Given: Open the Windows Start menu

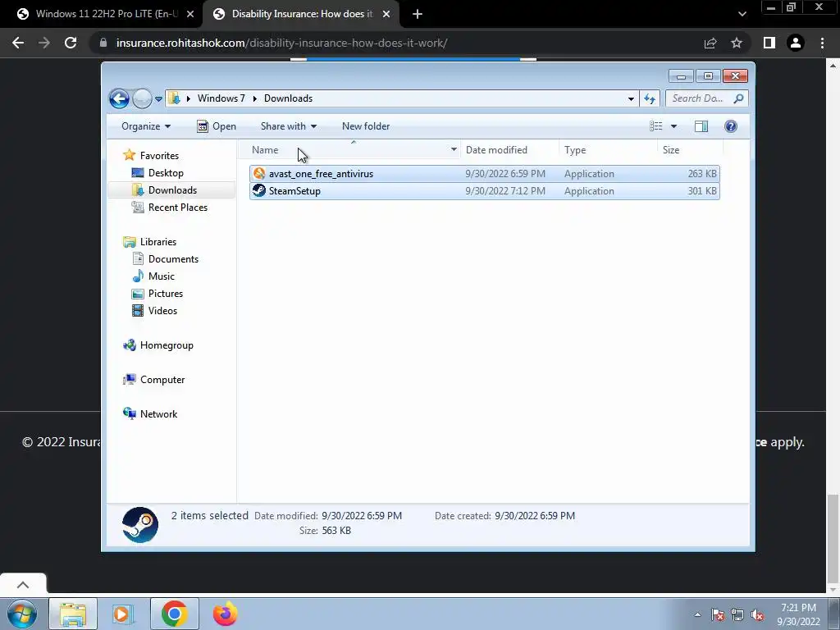Looking at the screenshot, I should (22, 614).
